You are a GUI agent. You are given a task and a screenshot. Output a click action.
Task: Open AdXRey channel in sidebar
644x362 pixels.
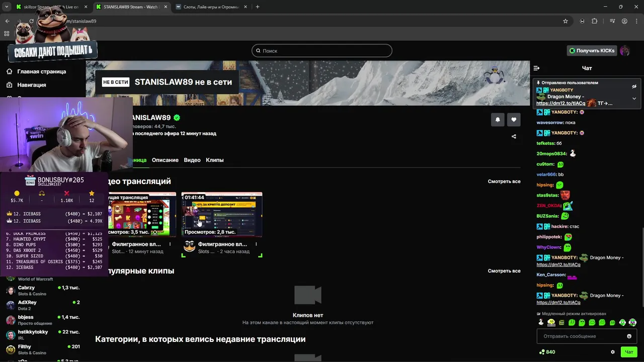tap(43, 305)
